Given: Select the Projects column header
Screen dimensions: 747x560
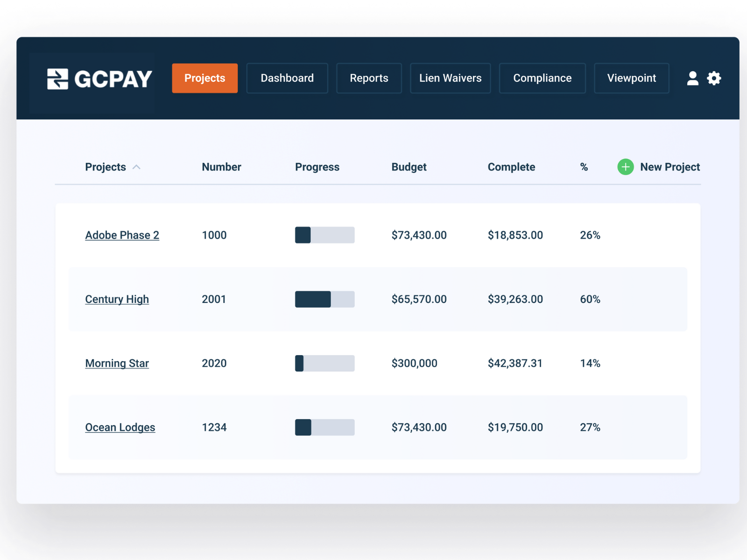Looking at the screenshot, I should pos(106,167).
